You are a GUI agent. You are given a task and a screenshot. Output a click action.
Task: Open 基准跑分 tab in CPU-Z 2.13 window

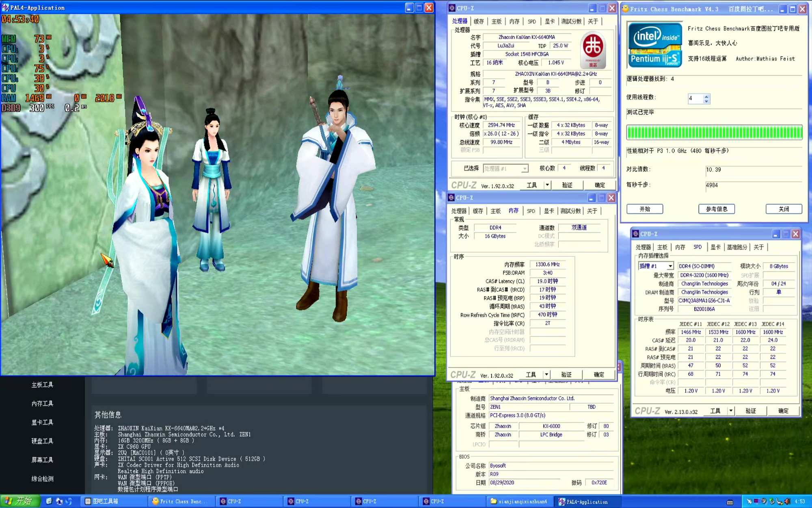tap(737, 247)
